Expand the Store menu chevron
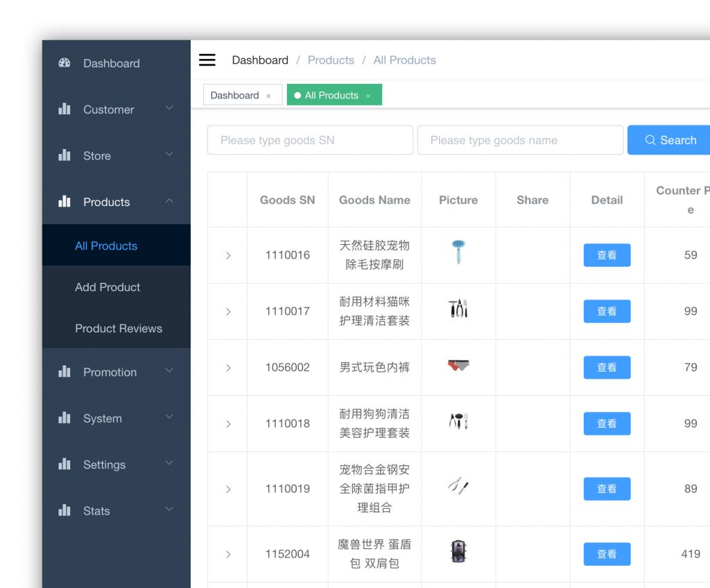The width and height of the screenshot is (710, 588). pos(169,154)
